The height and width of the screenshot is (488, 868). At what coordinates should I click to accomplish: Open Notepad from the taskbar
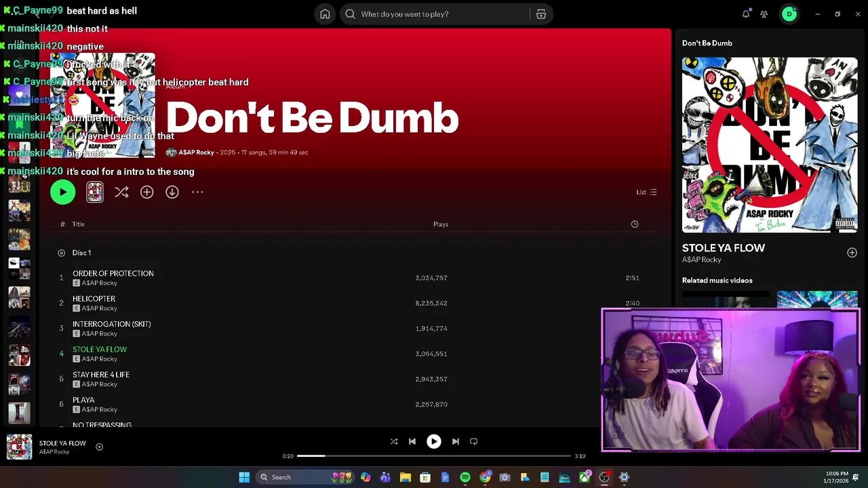click(545, 477)
